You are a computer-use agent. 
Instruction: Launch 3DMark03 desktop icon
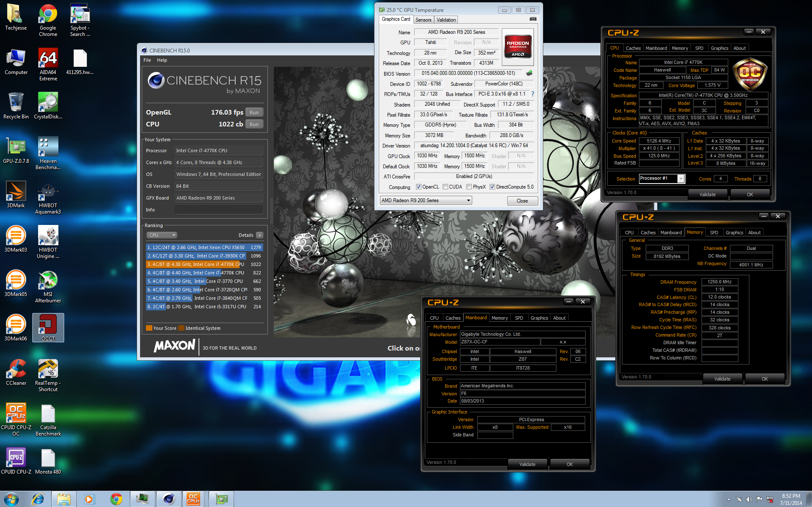16,239
